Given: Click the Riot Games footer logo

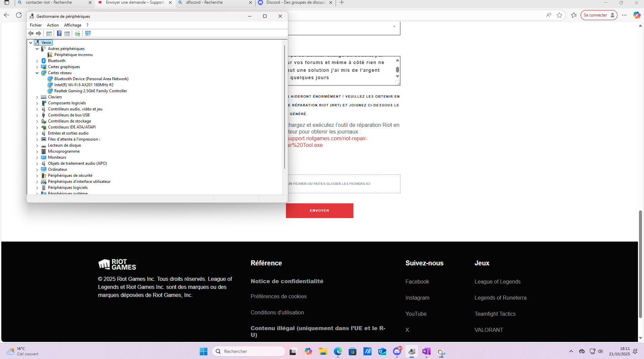Looking at the screenshot, I should click(117, 264).
